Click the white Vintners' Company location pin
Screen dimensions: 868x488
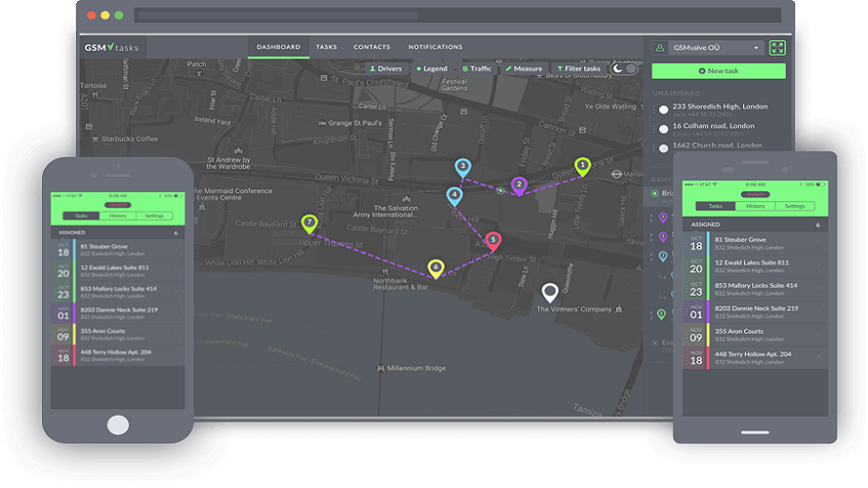point(550,292)
